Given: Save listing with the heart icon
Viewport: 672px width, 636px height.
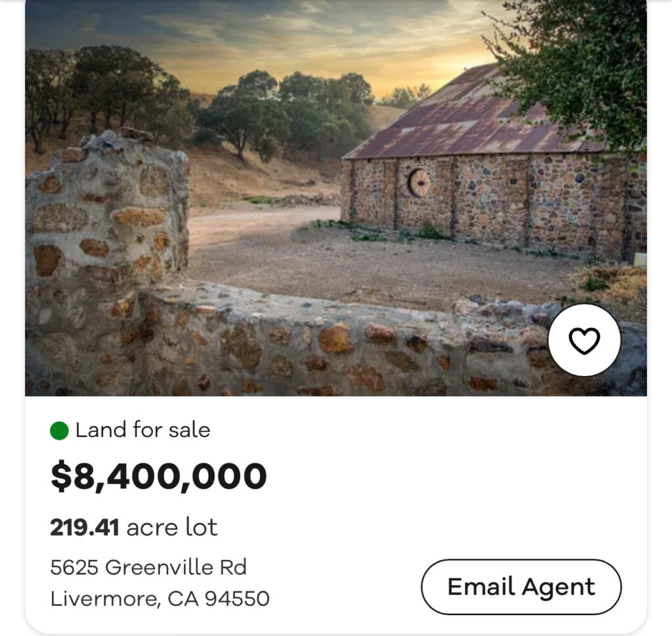Looking at the screenshot, I should click(x=584, y=340).
